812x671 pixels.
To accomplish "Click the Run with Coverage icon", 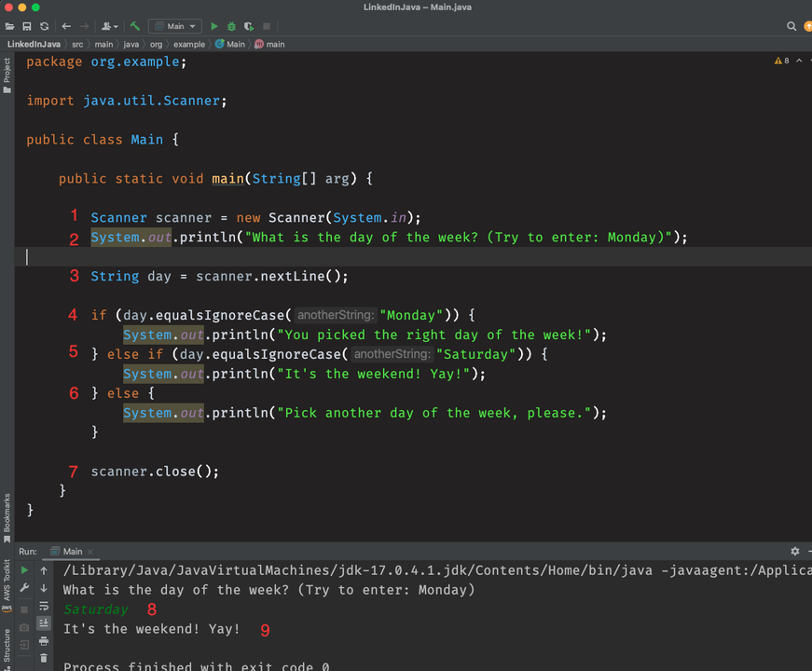I will pos(249,26).
